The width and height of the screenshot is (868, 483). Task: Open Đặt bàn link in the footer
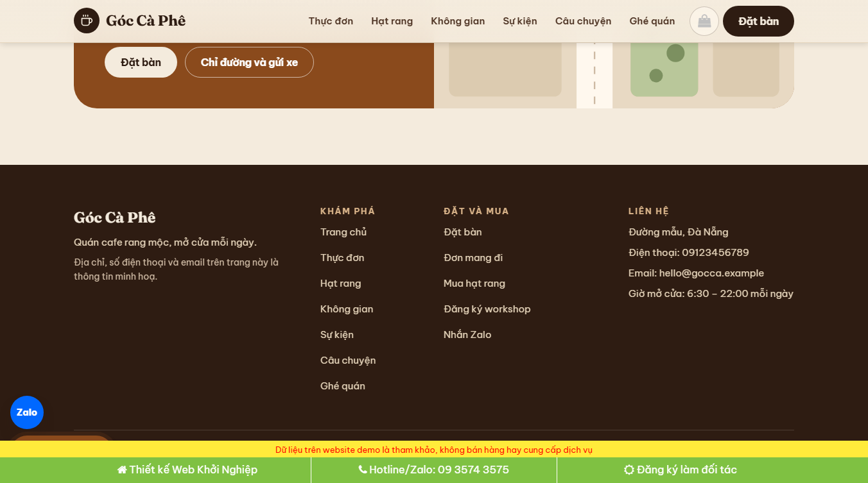(463, 232)
